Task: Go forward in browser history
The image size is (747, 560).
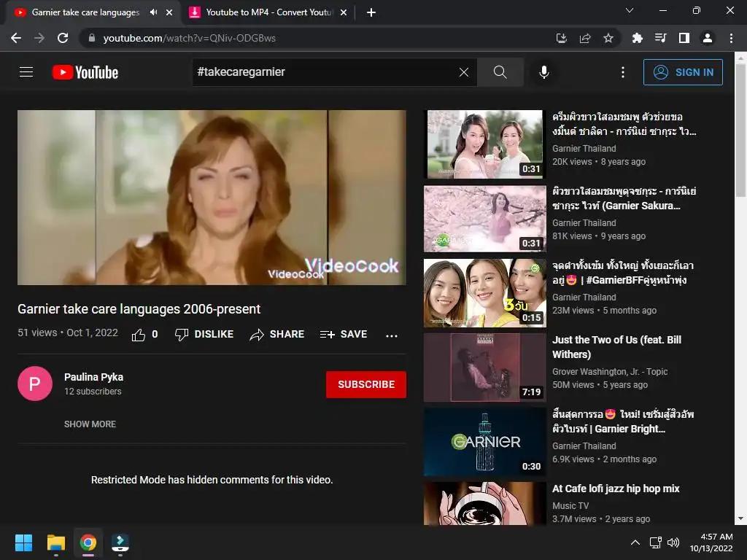Action: [39, 38]
